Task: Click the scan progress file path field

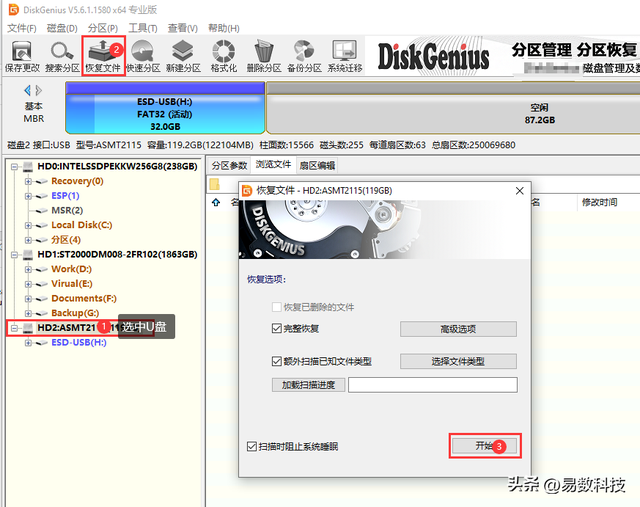Action: click(x=433, y=385)
